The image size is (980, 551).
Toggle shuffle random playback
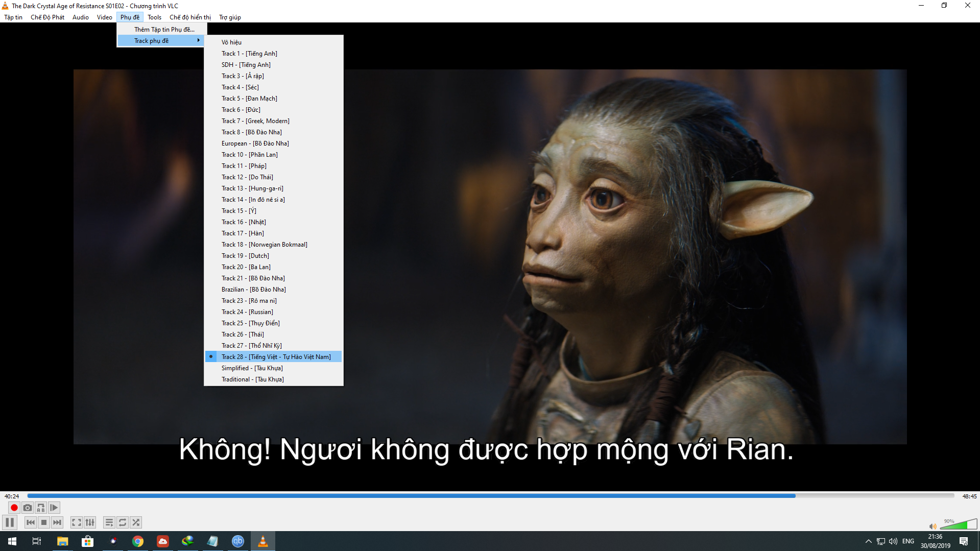(x=136, y=522)
